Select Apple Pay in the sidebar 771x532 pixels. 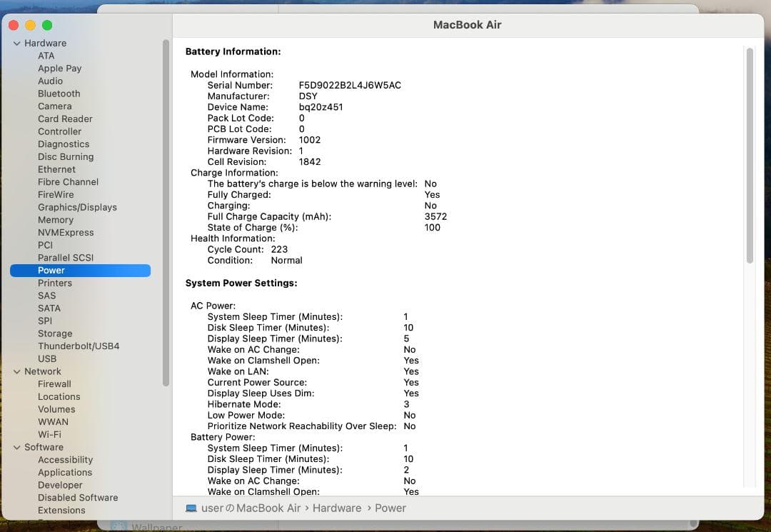[59, 69]
